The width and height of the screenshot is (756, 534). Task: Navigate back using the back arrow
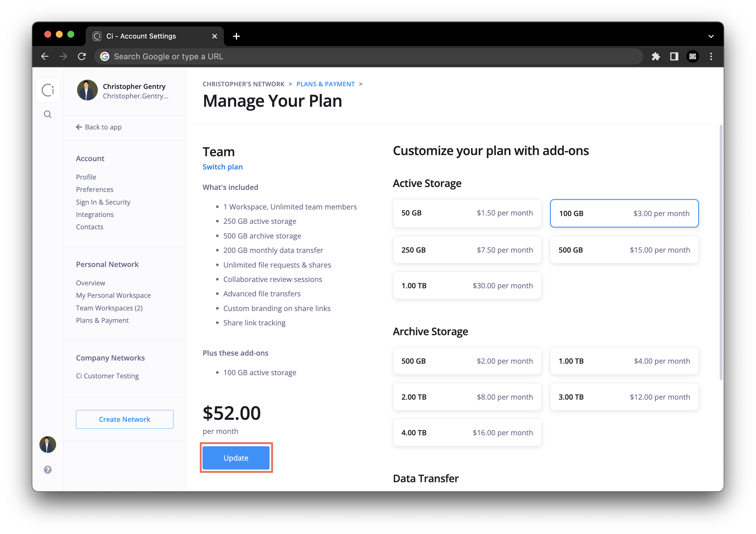pos(45,56)
